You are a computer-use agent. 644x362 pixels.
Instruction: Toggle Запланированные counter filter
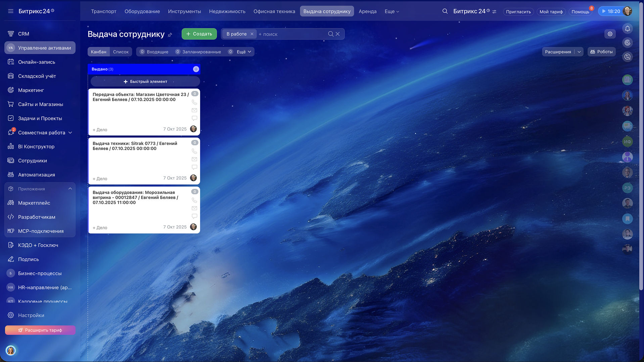(198, 52)
